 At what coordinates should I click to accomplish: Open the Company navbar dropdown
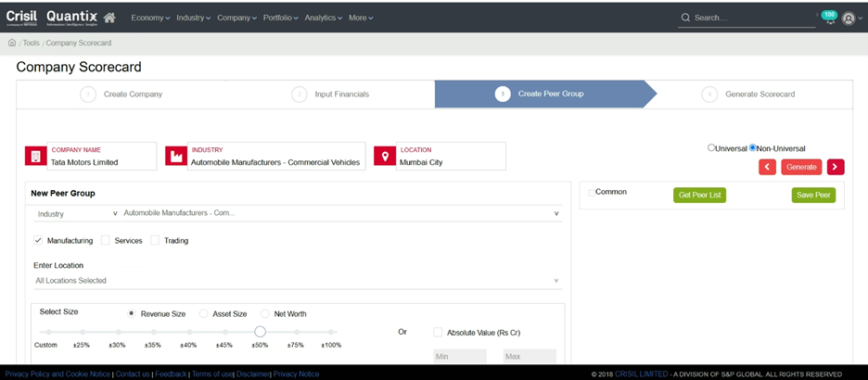[x=236, y=18]
